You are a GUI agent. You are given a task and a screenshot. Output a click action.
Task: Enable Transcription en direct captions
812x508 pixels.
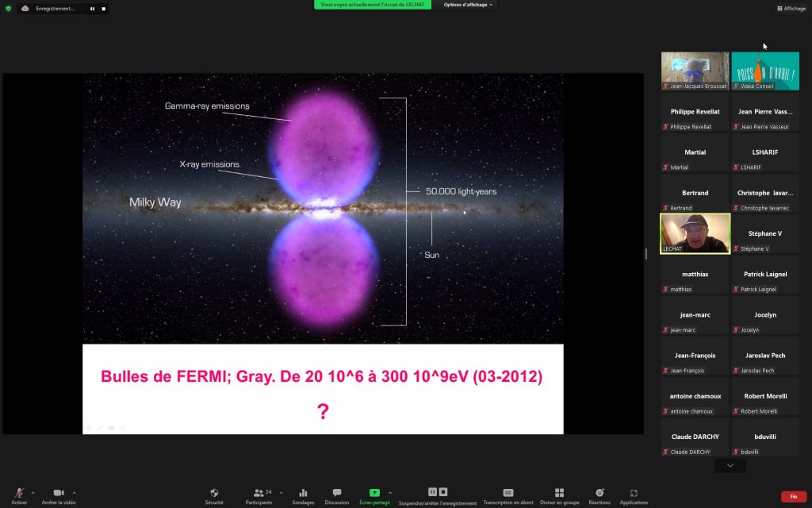508,495
